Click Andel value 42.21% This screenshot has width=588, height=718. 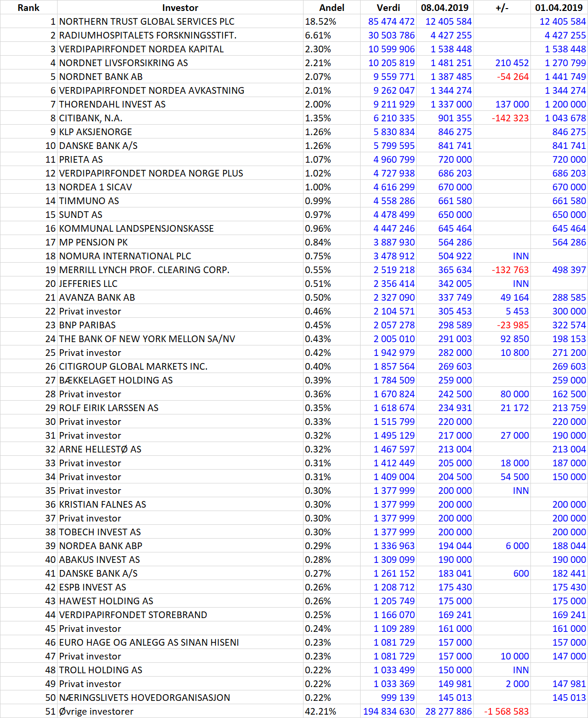coord(321,711)
